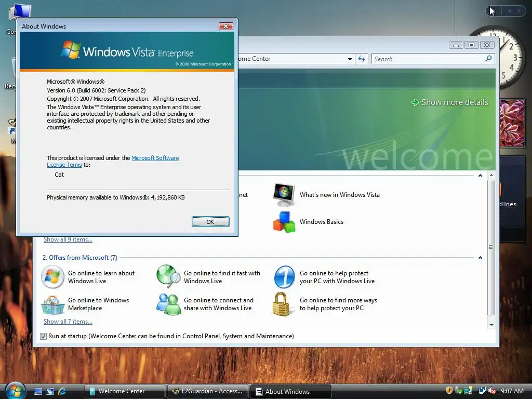Open the Windows Marketplace basket icon
Image resolution: width=532 pixels, height=399 pixels.
click(52, 304)
